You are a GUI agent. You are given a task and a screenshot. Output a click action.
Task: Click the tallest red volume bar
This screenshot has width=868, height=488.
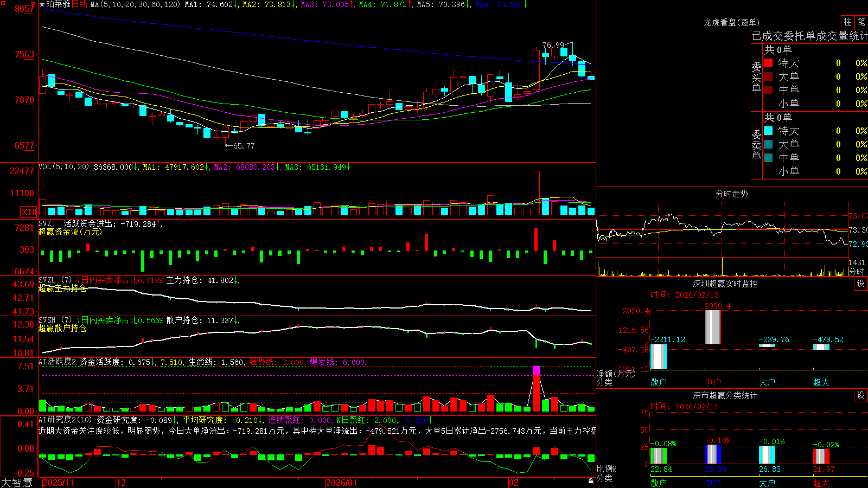536,193
